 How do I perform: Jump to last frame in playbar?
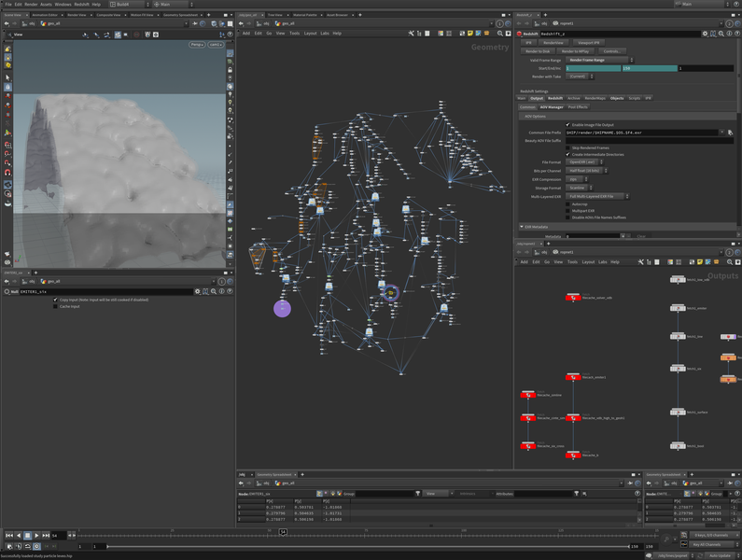[x=46, y=535]
